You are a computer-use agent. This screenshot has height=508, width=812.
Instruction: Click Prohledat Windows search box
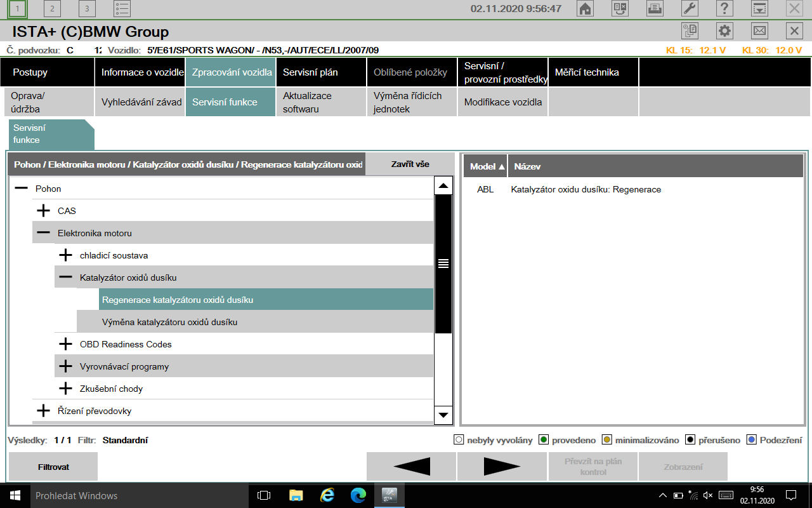(x=139, y=495)
